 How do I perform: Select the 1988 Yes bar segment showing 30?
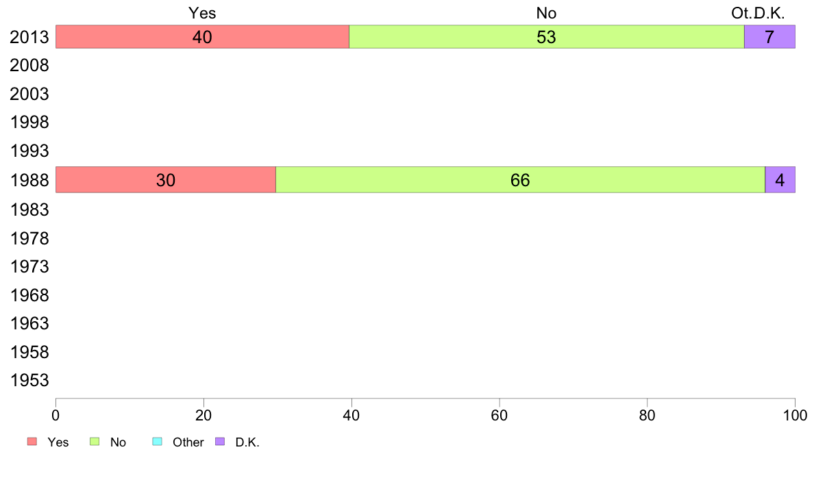point(166,179)
